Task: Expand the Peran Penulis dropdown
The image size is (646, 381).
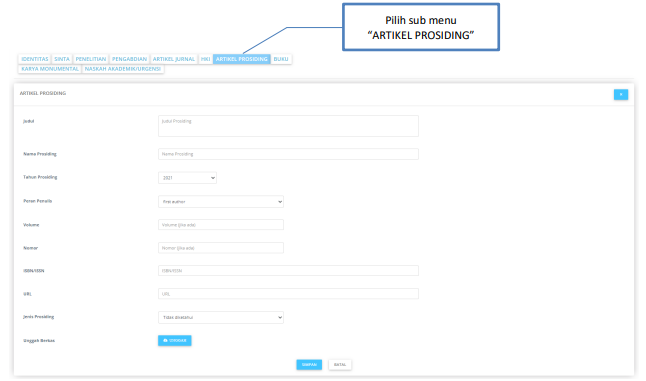Action: pyautogui.click(x=221, y=201)
